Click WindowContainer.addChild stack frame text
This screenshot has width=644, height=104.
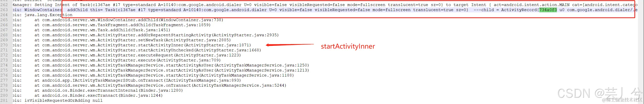pyautogui.click(x=129, y=20)
